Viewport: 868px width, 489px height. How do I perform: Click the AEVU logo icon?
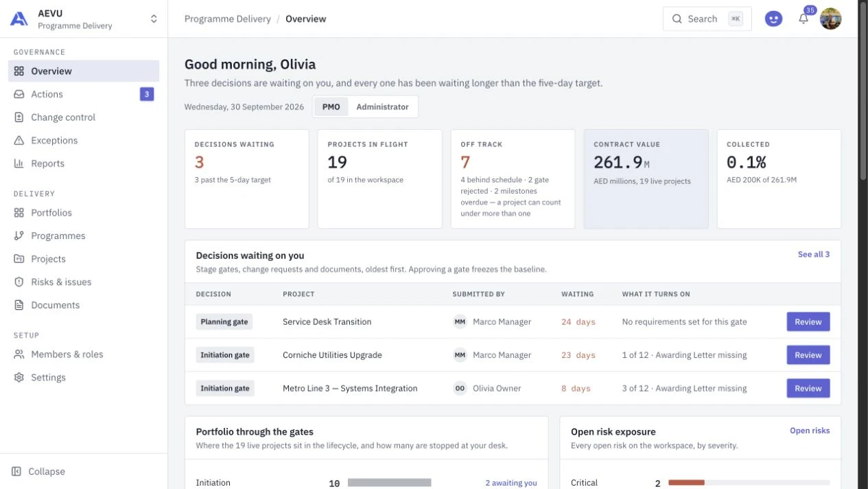pos(19,19)
